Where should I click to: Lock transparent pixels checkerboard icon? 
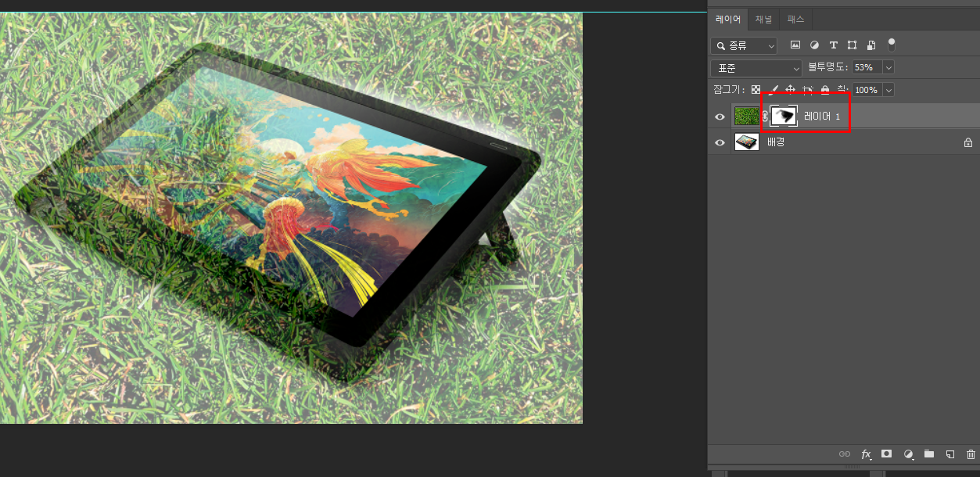[x=756, y=90]
